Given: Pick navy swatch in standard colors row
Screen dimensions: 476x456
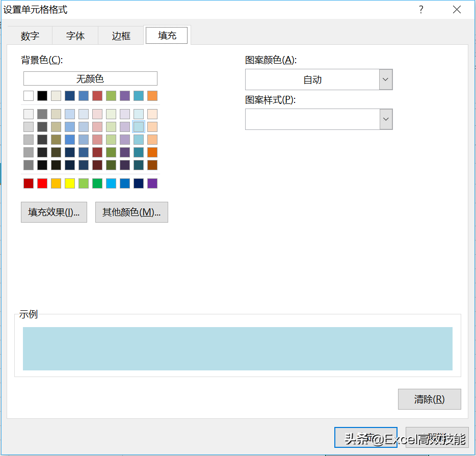Looking at the screenshot, I should click(139, 183).
